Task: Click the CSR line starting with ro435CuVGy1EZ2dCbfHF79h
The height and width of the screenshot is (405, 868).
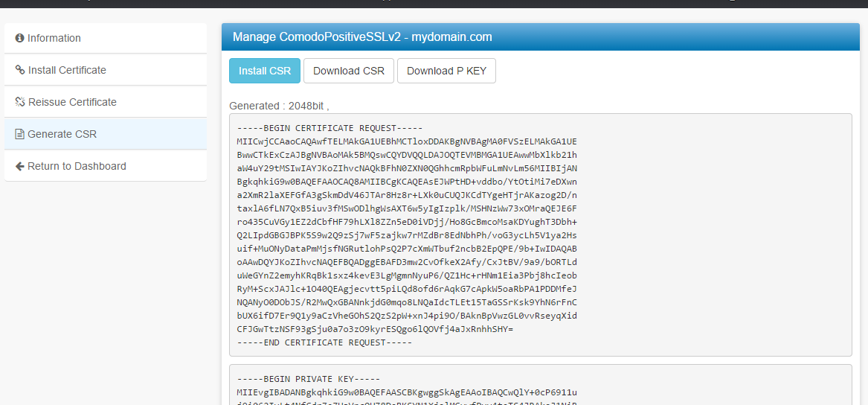Action: 407,222
